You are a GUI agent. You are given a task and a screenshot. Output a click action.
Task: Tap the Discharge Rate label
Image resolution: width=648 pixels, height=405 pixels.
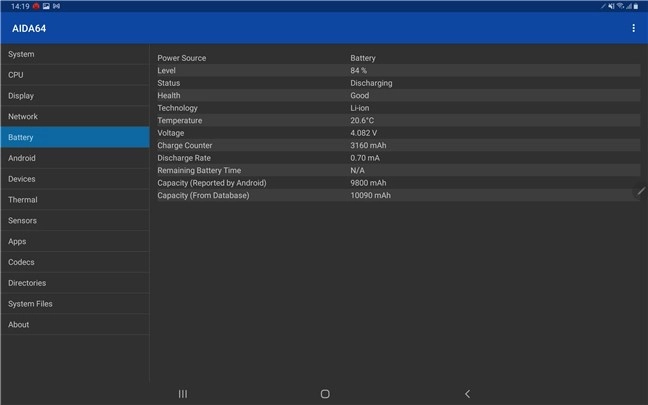[x=183, y=158]
